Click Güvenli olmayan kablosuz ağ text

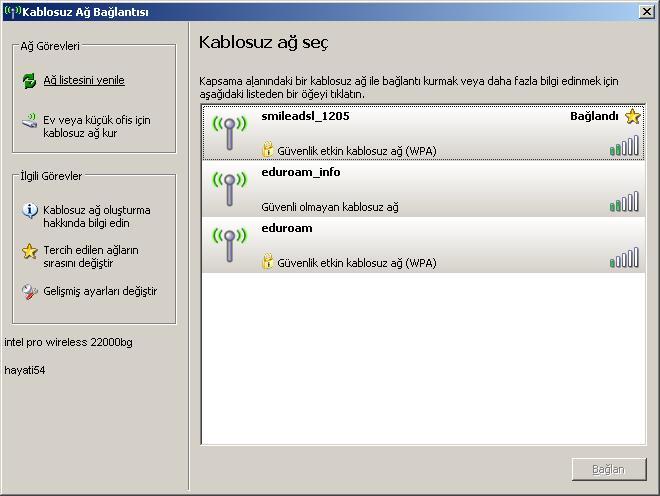click(x=330, y=207)
